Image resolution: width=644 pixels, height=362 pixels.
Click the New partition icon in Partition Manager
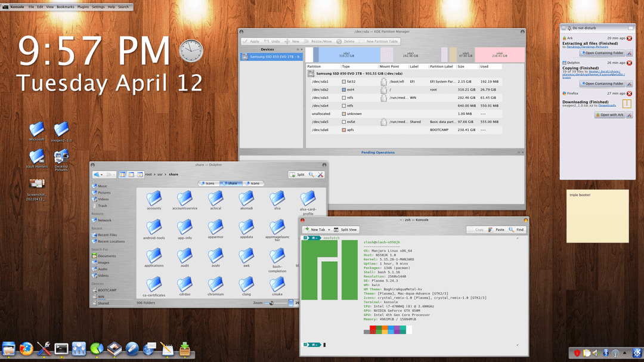[x=287, y=41]
